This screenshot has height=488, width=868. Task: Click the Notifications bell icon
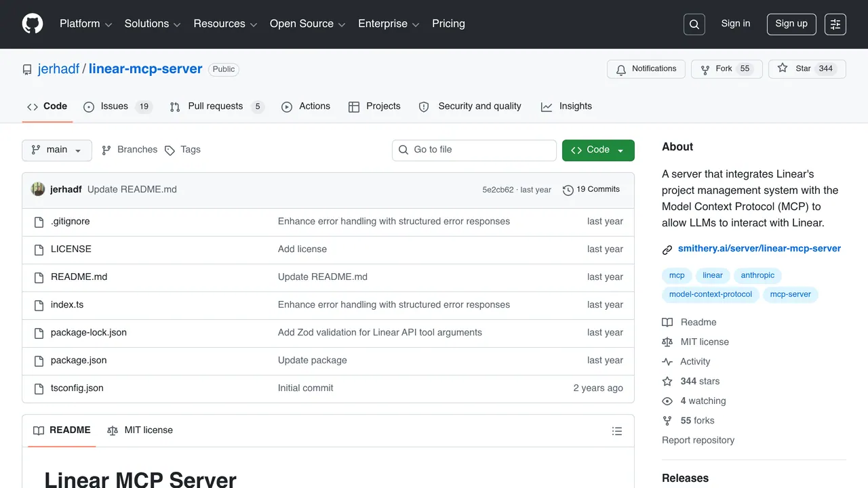pyautogui.click(x=621, y=69)
